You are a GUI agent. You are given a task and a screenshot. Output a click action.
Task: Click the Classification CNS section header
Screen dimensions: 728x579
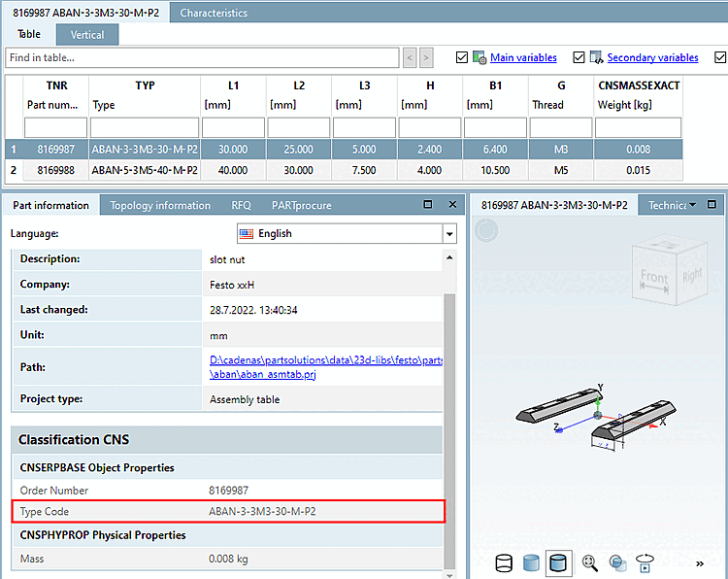(x=226, y=440)
